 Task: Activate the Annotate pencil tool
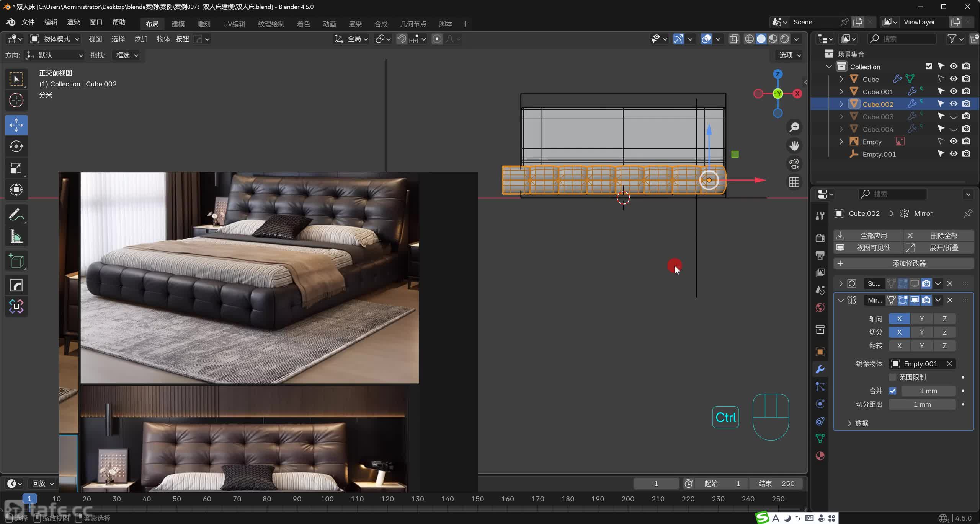[x=16, y=215]
